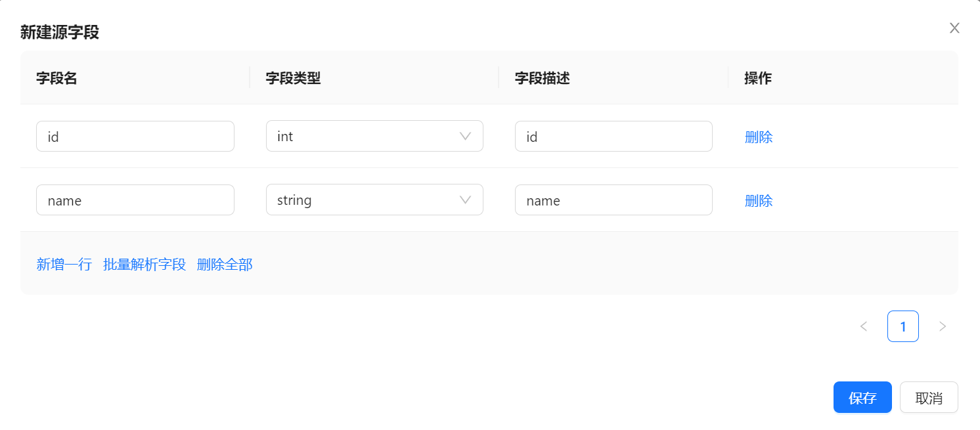The height and width of the screenshot is (430, 980).
Task: Click the 字段描述 input in the id row
Action: click(x=613, y=137)
